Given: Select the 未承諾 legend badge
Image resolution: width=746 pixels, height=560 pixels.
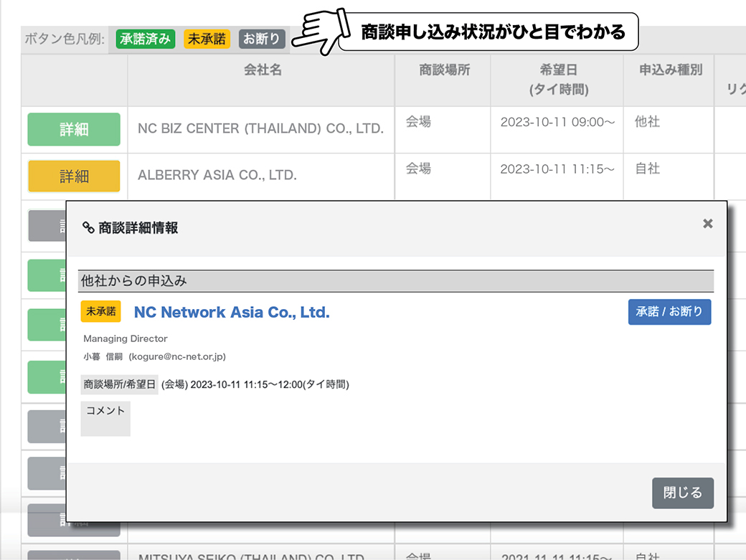Looking at the screenshot, I should point(207,39).
